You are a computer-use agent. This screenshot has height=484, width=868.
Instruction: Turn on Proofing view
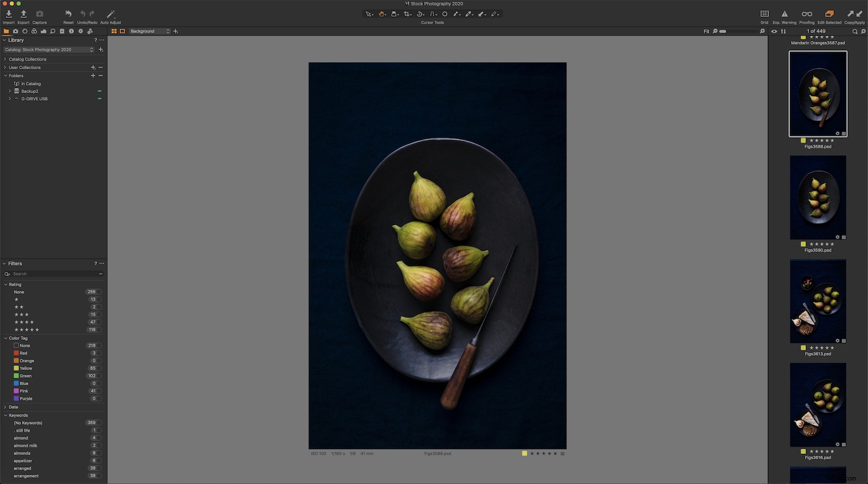806,14
